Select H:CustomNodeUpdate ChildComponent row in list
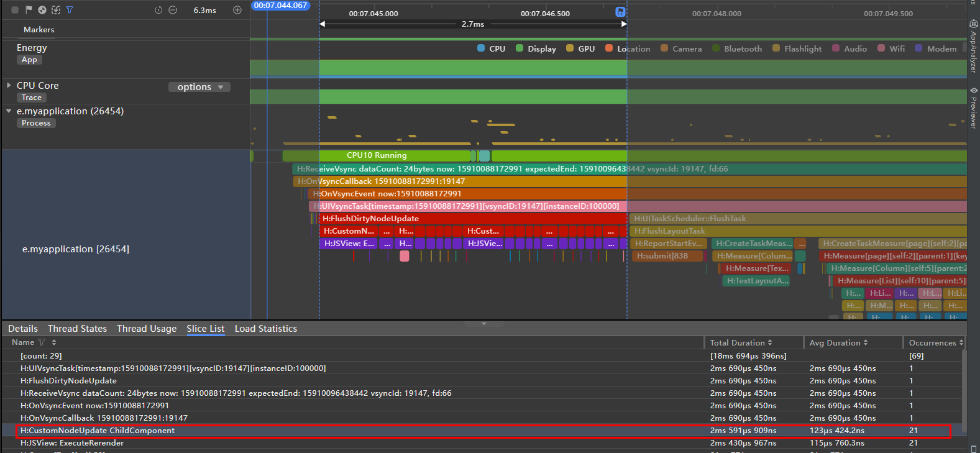Viewport: 980px width, 453px height. click(483, 431)
